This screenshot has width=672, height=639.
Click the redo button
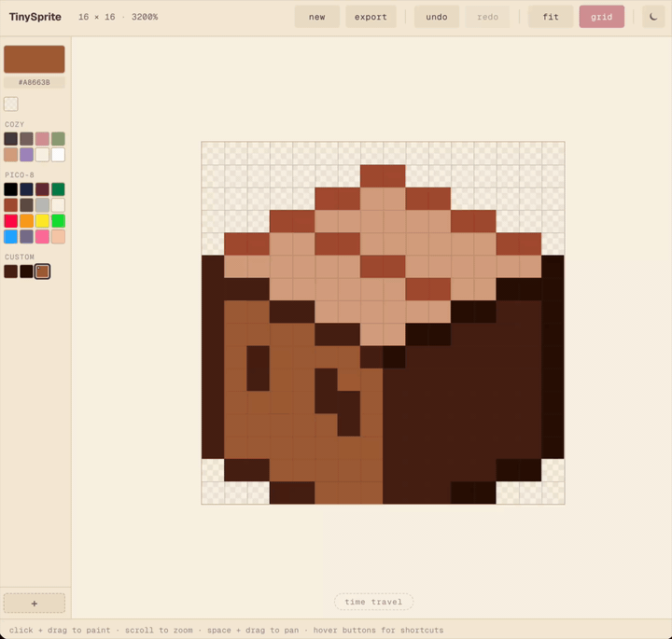[488, 17]
